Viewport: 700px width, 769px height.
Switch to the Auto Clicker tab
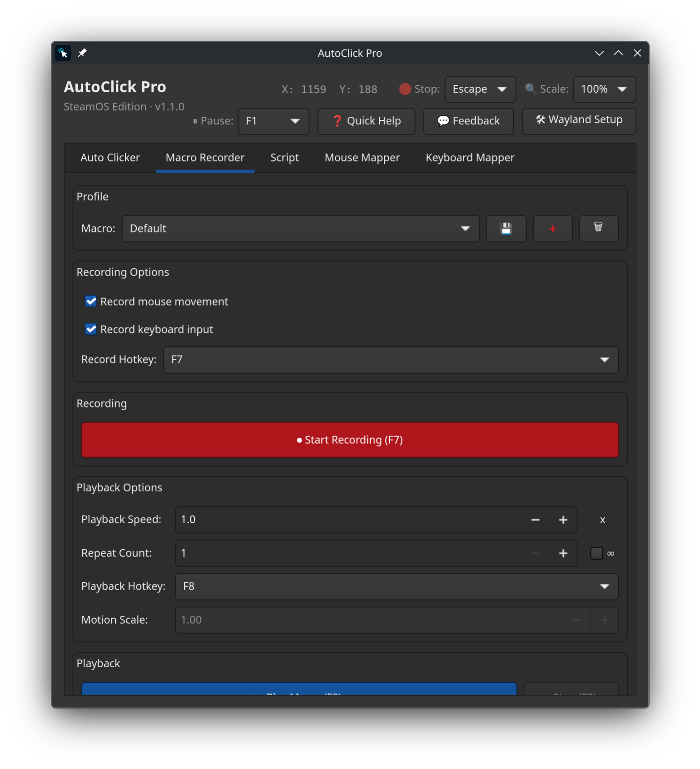[110, 158]
